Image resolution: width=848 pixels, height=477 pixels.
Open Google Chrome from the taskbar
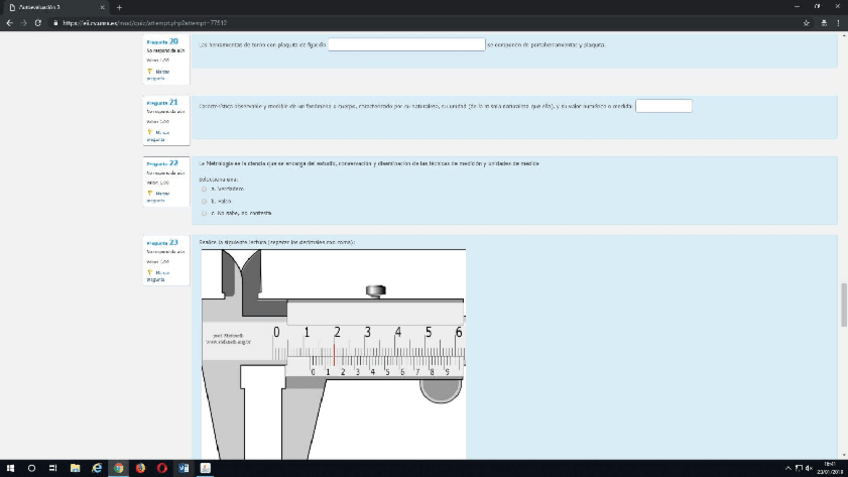tap(118, 468)
